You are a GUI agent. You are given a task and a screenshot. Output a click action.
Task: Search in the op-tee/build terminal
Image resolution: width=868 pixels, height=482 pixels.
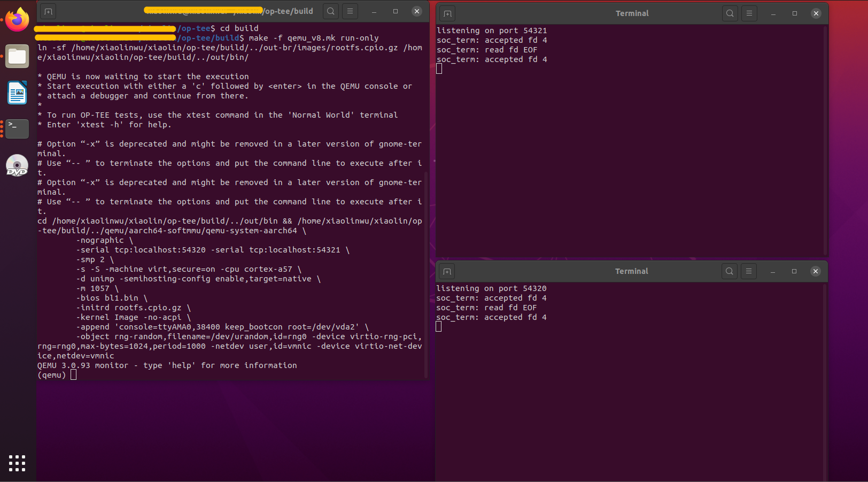coord(331,11)
